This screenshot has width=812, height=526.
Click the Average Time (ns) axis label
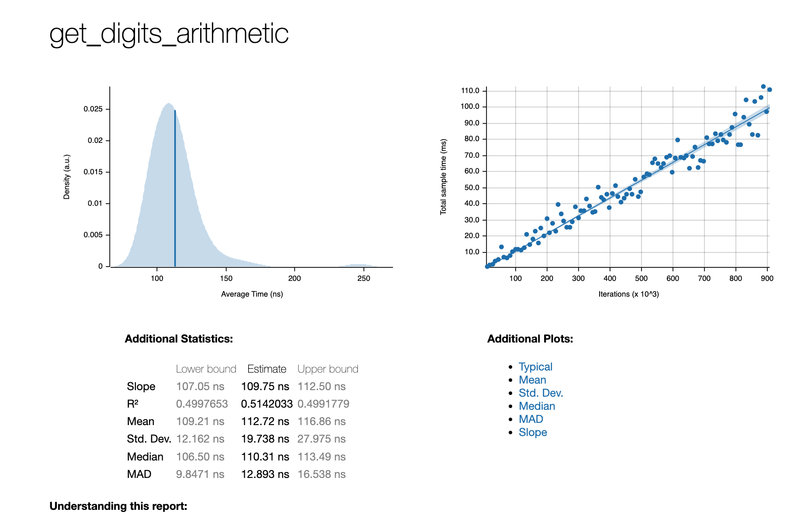tap(252, 294)
